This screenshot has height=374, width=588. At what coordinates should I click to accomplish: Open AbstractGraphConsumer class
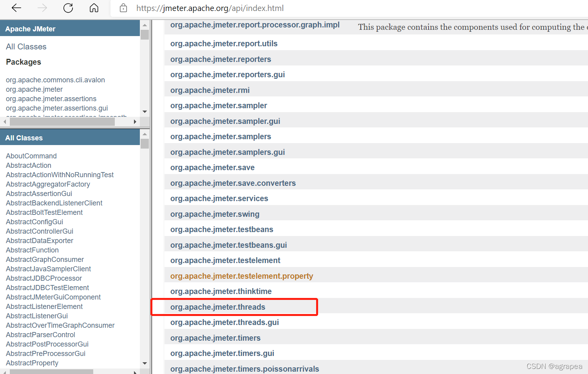pyautogui.click(x=45, y=260)
